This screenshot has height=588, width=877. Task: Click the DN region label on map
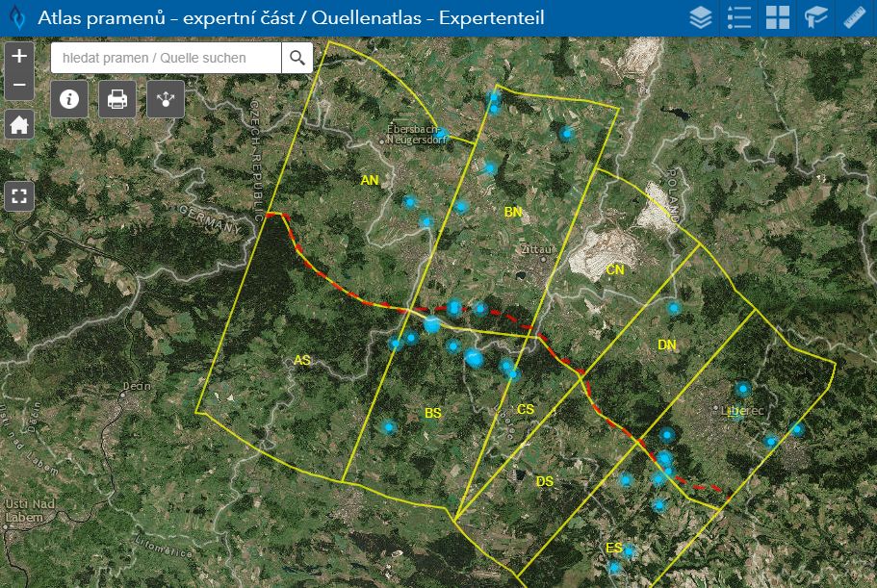coord(667,345)
